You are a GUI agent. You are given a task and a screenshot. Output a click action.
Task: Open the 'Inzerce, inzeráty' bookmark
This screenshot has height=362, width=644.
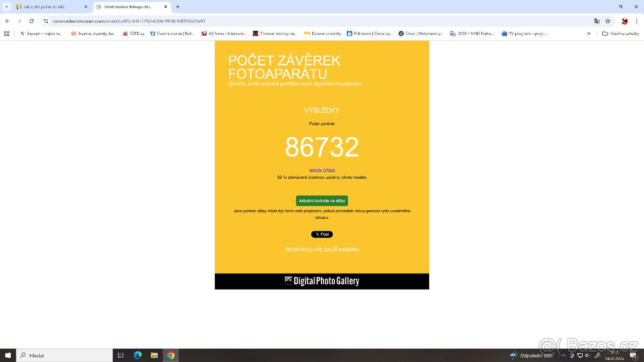(93, 33)
